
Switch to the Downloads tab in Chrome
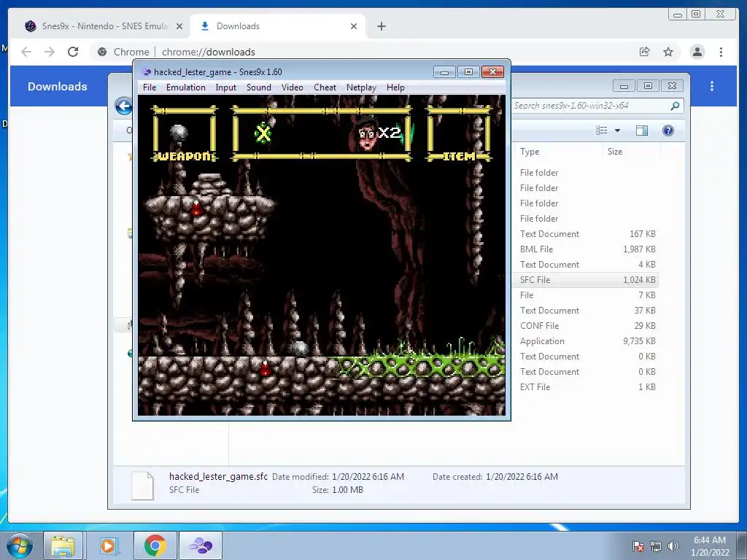click(x=278, y=26)
